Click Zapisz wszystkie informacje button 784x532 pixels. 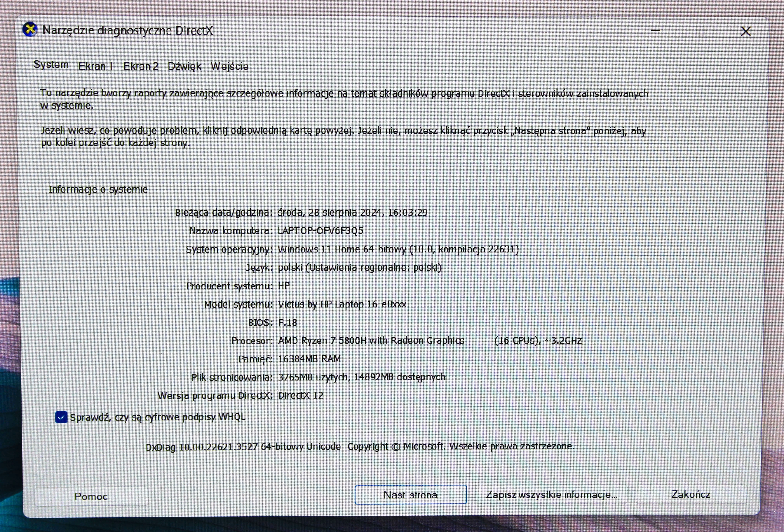[x=552, y=495]
